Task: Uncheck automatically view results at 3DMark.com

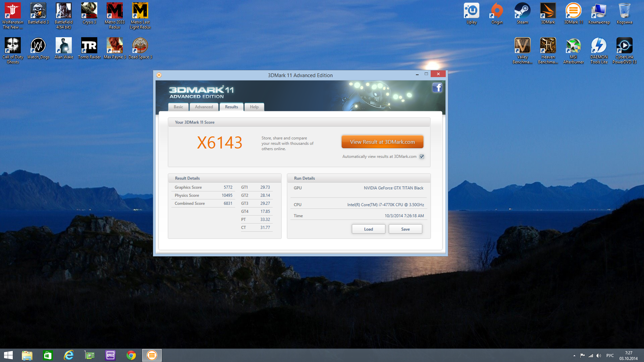Action: tap(422, 157)
